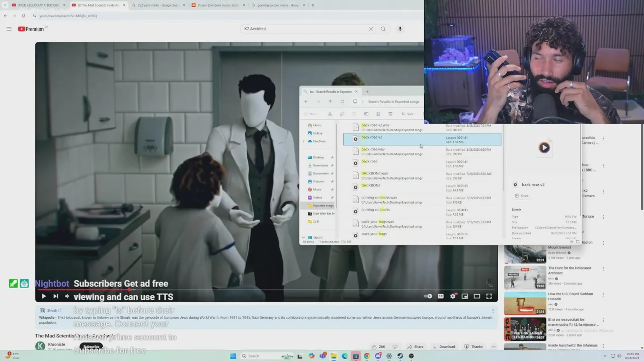
Task: Click the YouTube search magnifier button
Action: coord(383,29)
